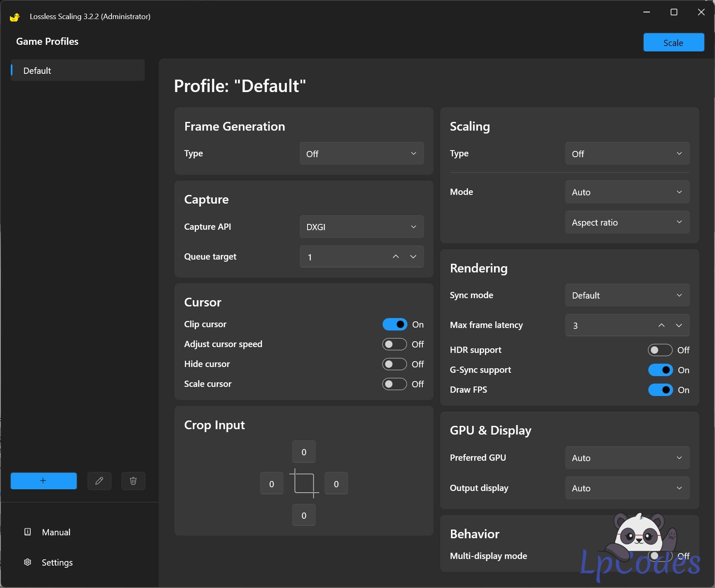Enable HDR support toggle
Image resolution: width=715 pixels, height=588 pixels.
tap(660, 350)
